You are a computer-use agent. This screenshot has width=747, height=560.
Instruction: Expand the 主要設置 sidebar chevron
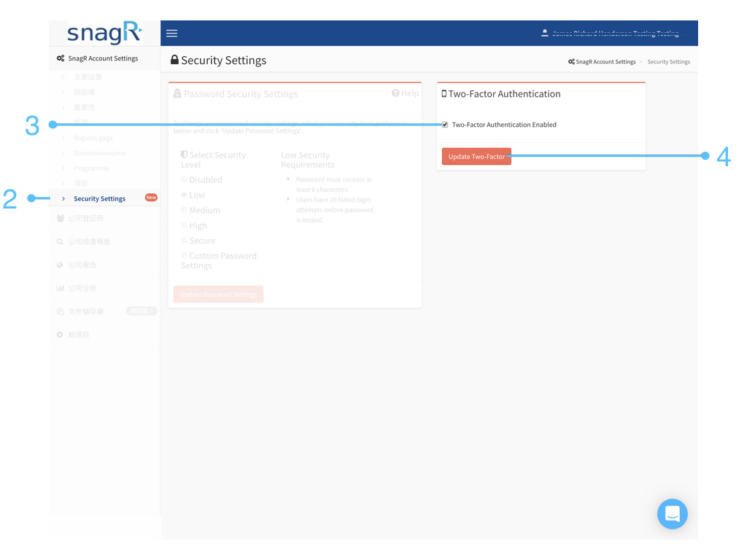(x=63, y=77)
